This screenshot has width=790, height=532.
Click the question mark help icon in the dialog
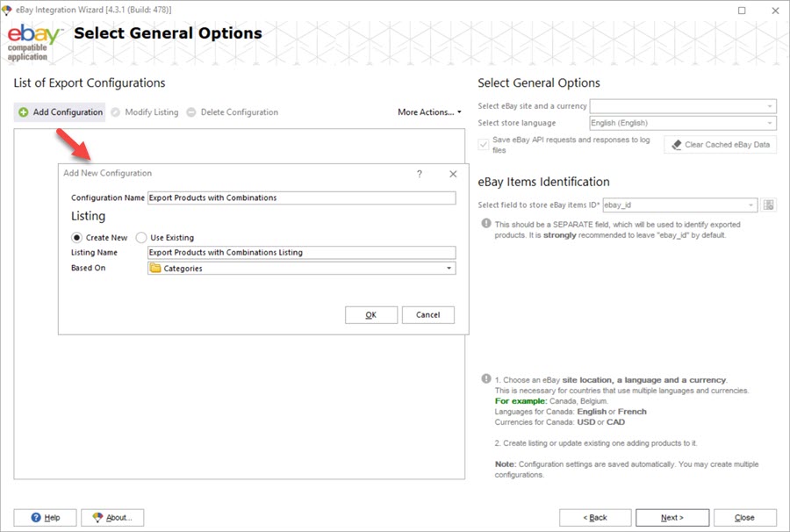[420, 174]
